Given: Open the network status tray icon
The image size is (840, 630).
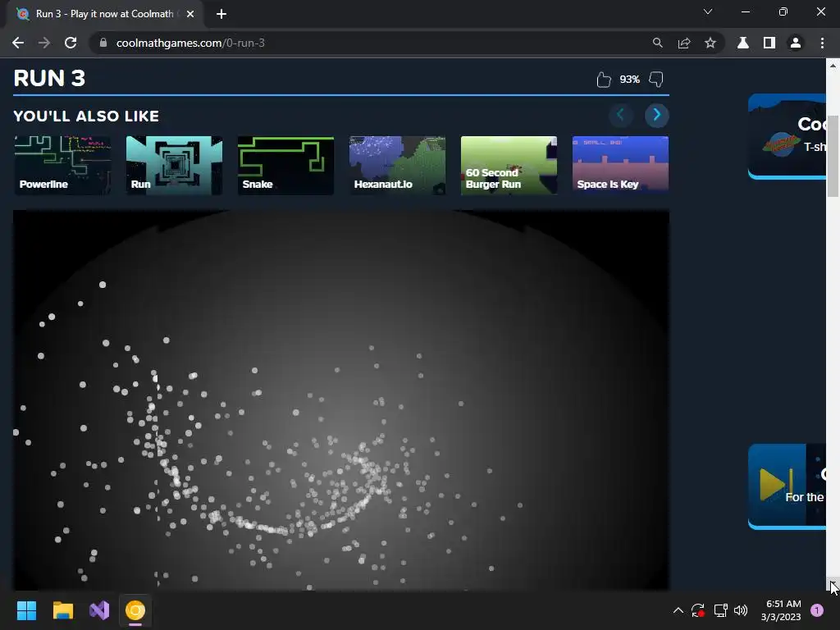Looking at the screenshot, I should coord(720,610).
